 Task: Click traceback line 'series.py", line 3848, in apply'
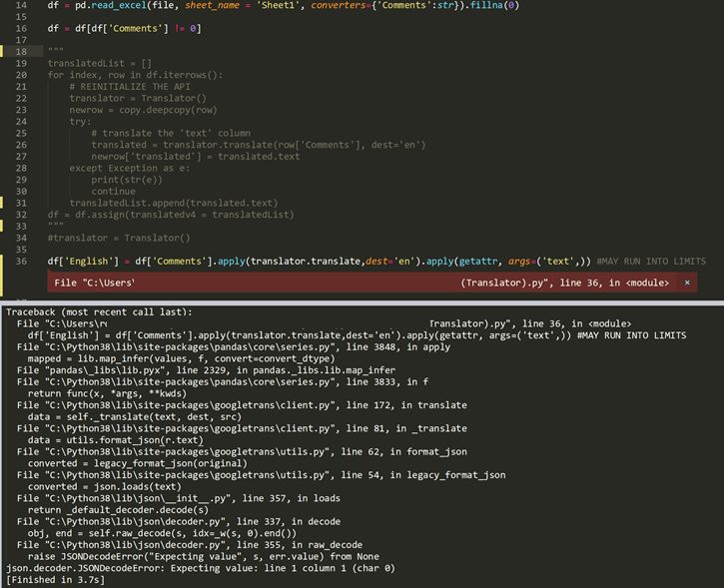(233, 347)
